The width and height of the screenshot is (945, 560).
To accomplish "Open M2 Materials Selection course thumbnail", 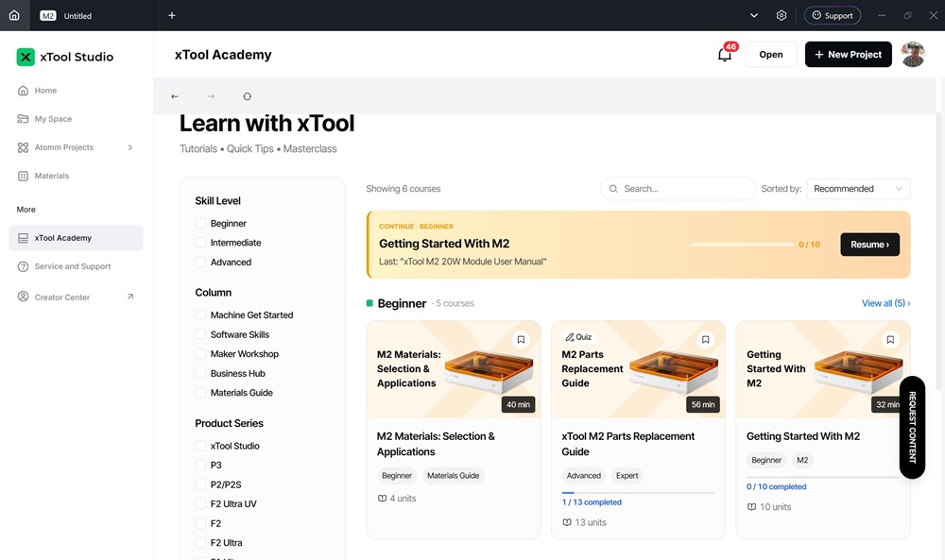I will pos(454,369).
